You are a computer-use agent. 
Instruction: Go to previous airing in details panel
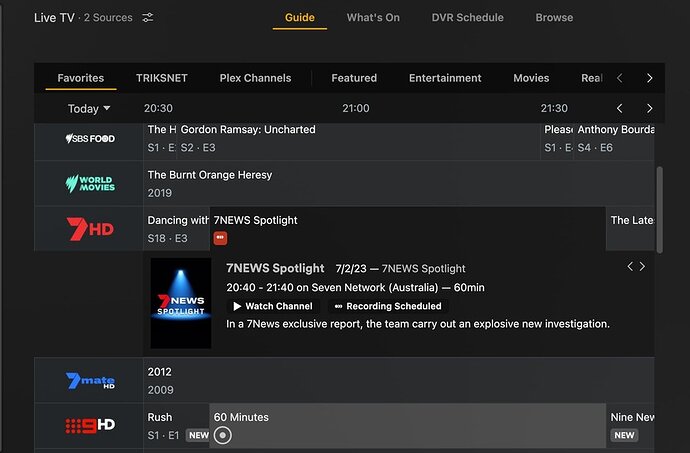tap(630, 266)
